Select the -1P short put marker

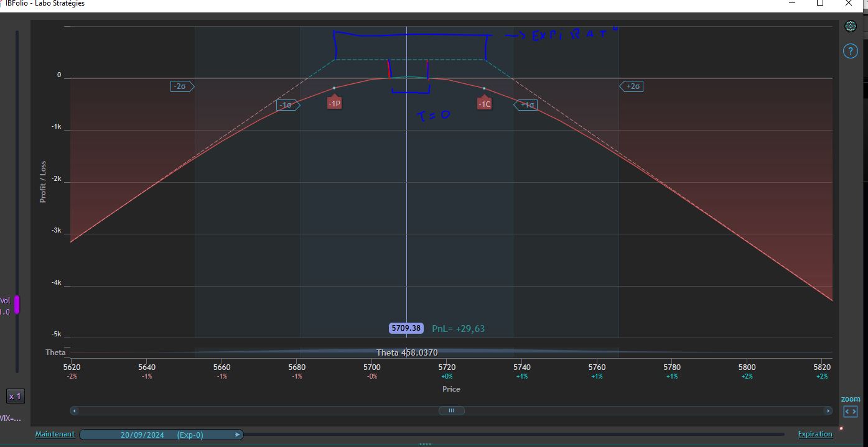point(334,103)
